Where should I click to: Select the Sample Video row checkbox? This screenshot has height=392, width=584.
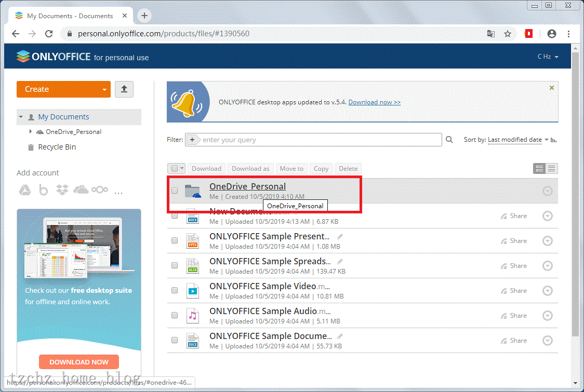(x=174, y=290)
